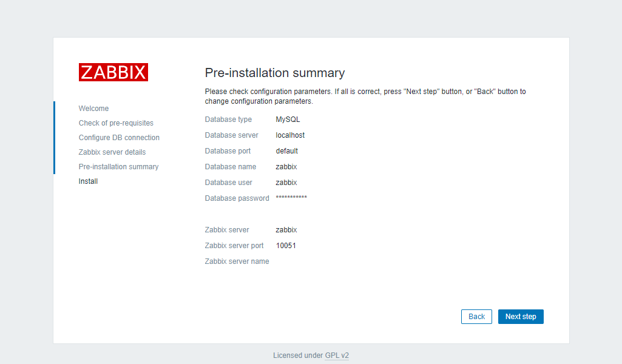Click the zabbix value beside Zabbix server

(x=286, y=230)
